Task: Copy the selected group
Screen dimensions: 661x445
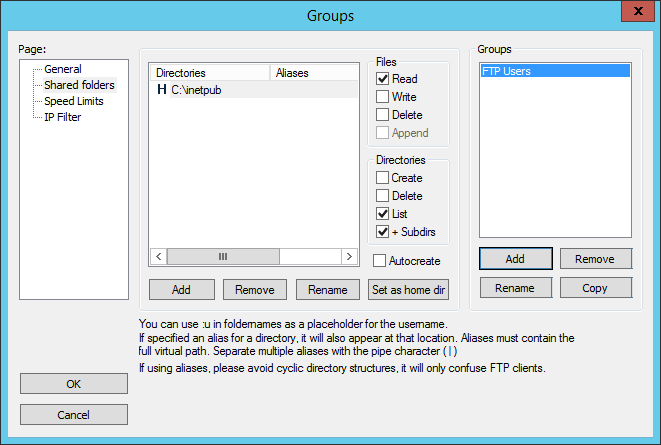Action: 595,288
